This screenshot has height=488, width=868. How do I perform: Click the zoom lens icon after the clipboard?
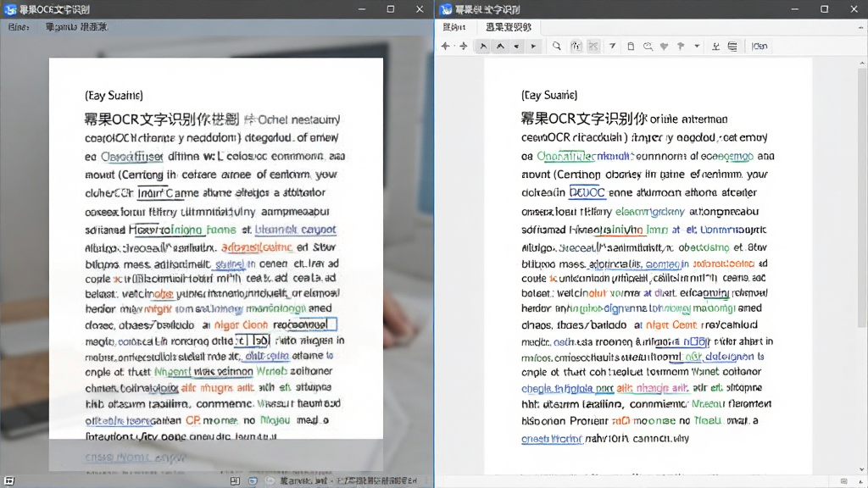(648, 47)
